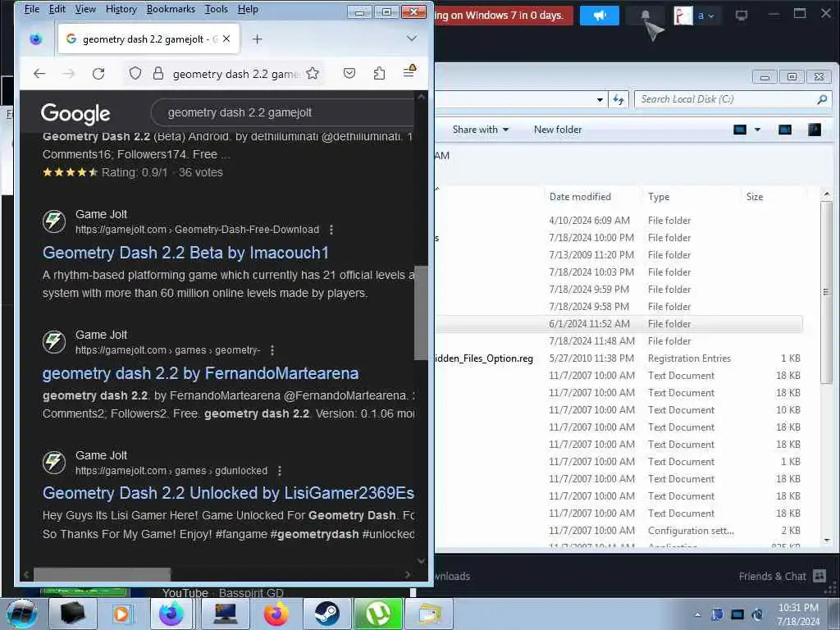Save page to Pocket icon
This screenshot has width=840, height=630.
[349, 73]
